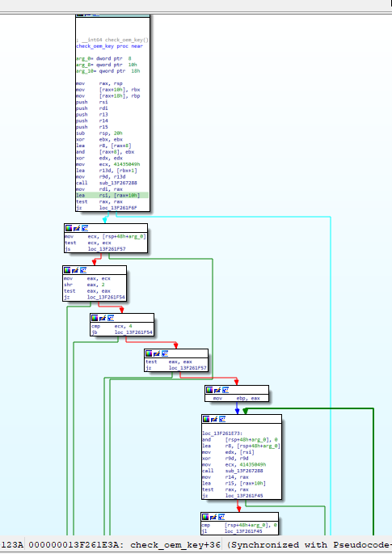Click 'and [rax+8], ebx' instruction

105,152
